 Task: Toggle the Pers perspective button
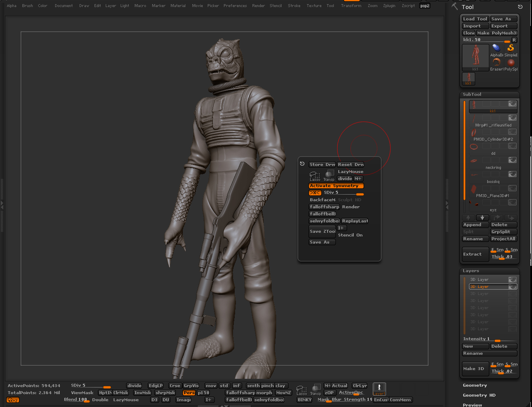point(189,393)
